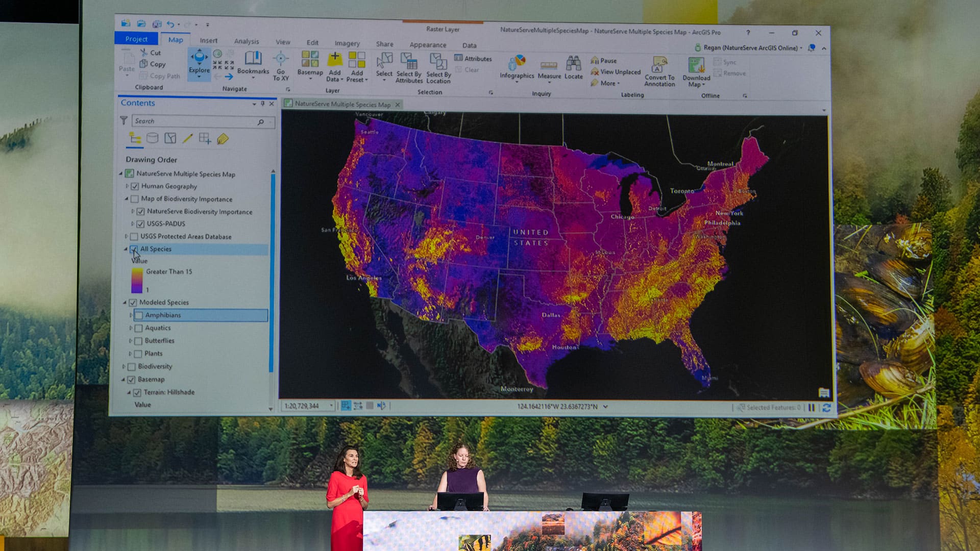Click the Locate binoculars icon
980x551 pixels.
pyautogui.click(x=573, y=64)
